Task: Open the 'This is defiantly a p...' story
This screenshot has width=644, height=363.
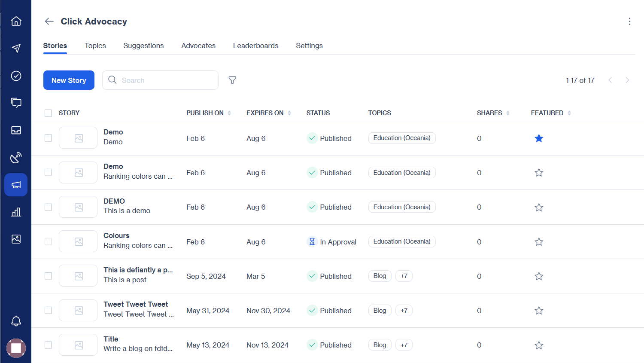Action: (x=138, y=270)
